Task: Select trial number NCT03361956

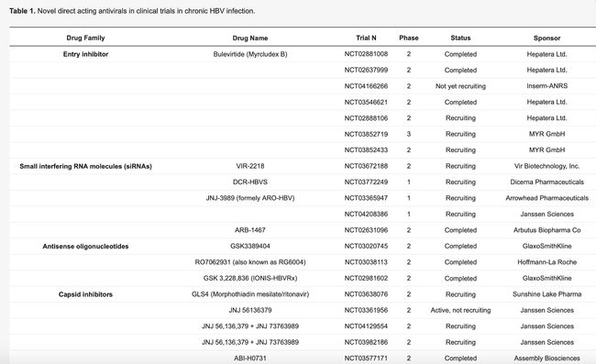Action: 366,310
